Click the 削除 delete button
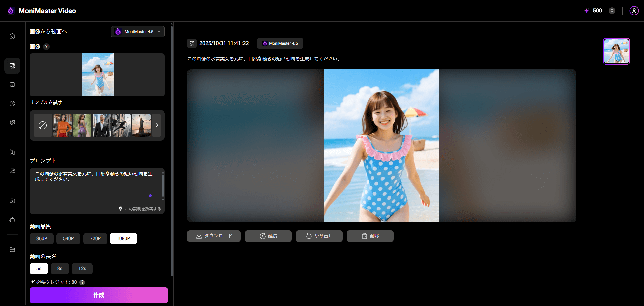The image size is (644, 306). (x=370, y=236)
